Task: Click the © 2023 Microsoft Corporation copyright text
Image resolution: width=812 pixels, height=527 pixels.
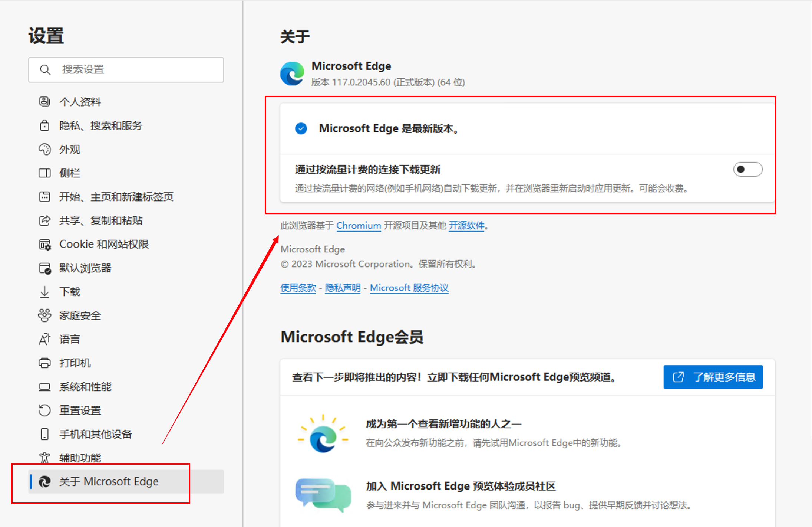Action: [x=379, y=264]
